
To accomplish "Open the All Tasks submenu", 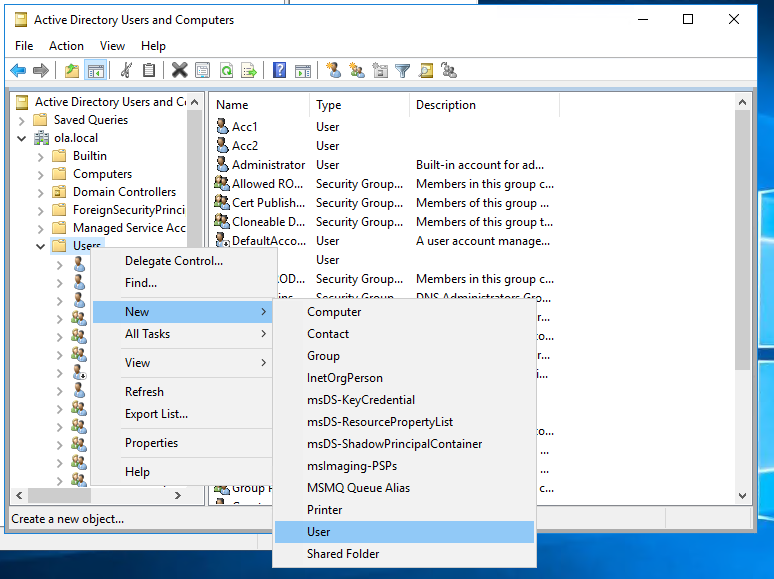I will [183, 334].
